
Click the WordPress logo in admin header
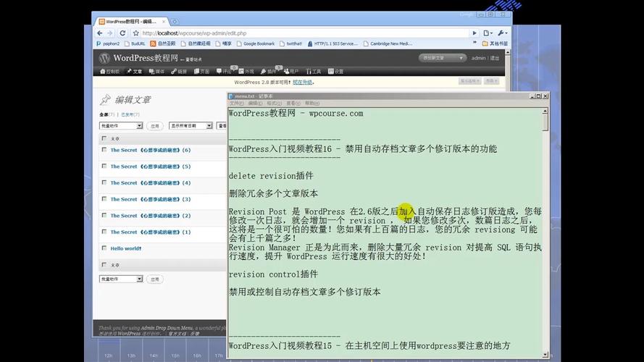[x=104, y=58]
